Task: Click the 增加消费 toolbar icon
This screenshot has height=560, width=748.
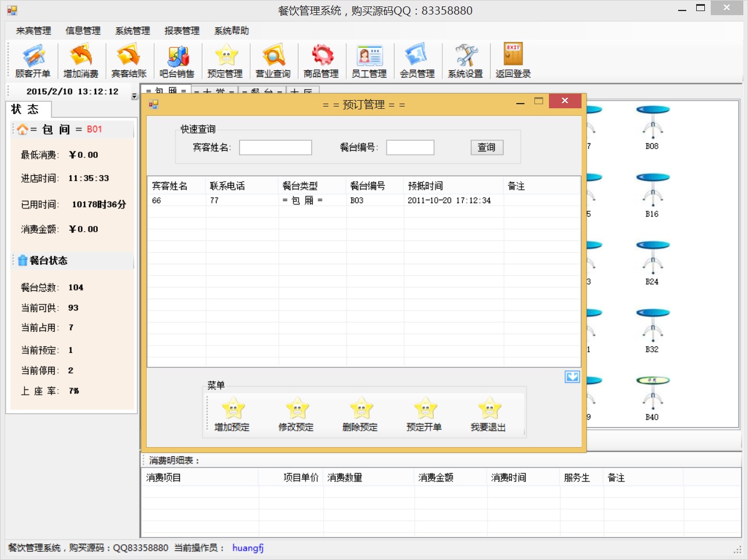Action: [81, 61]
